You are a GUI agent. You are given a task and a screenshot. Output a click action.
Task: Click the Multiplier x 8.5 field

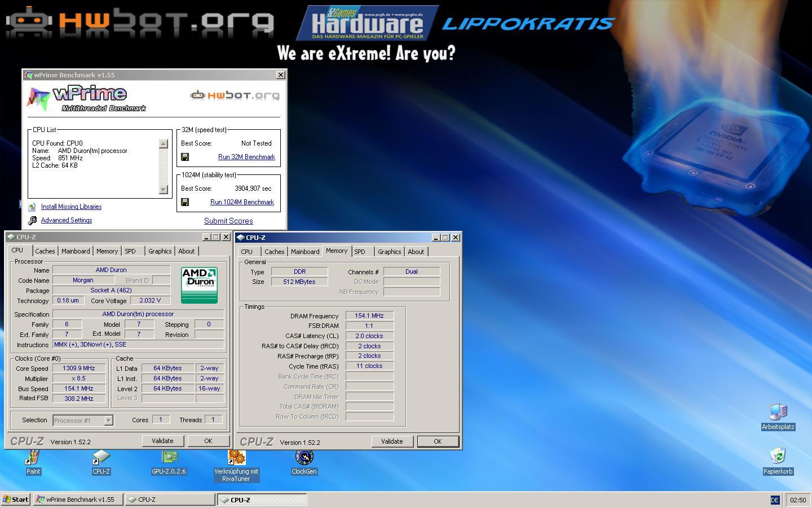[x=79, y=378]
